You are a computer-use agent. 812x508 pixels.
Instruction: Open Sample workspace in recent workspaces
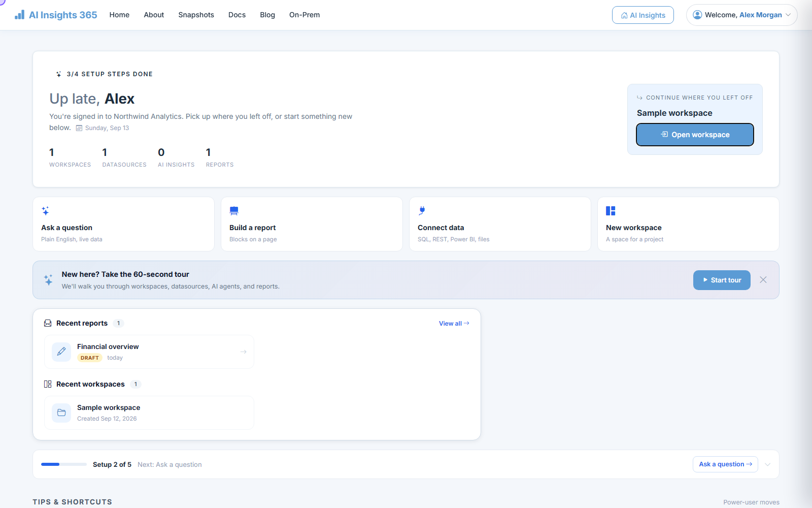[x=149, y=412]
